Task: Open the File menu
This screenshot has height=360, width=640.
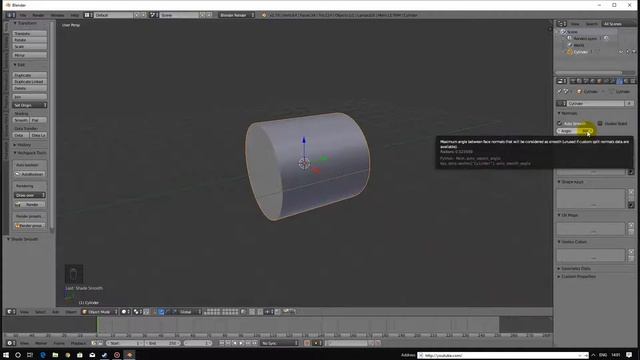Action: click(23, 15)
